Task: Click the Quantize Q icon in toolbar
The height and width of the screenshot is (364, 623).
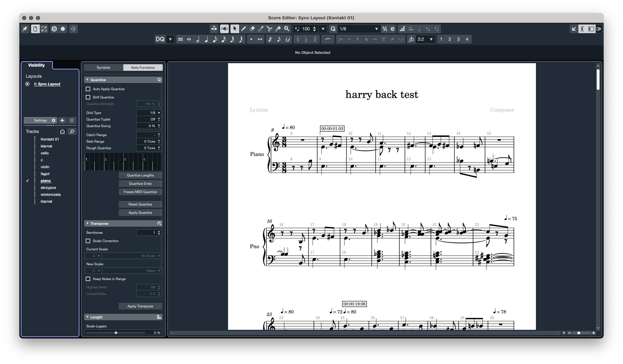Action: 333,29
